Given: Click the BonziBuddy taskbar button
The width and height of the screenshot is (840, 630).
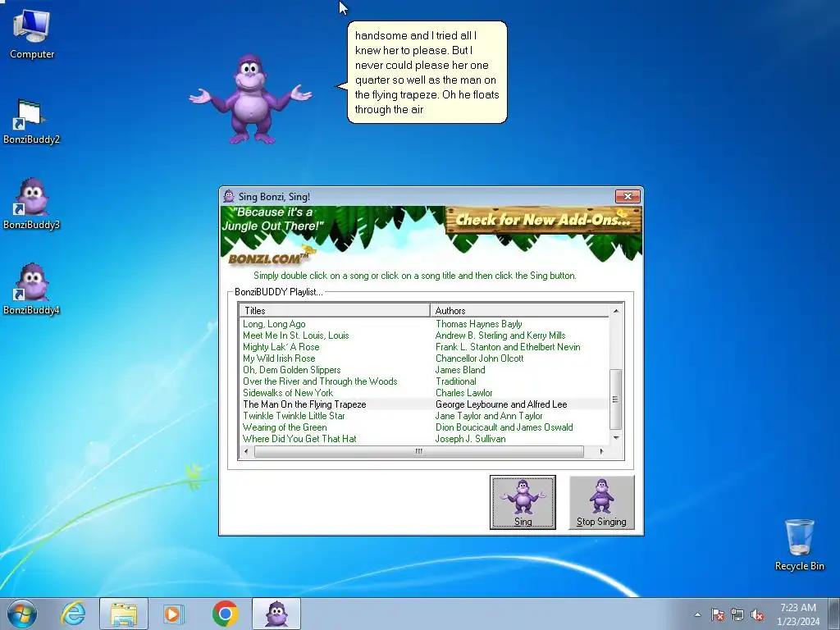Looking at the screenshot, I should click(x=276, y=614).
